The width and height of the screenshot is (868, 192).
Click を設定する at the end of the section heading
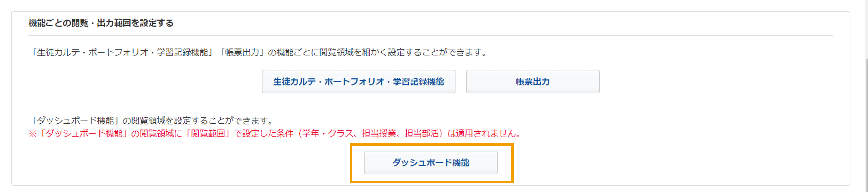click(152, 23)
